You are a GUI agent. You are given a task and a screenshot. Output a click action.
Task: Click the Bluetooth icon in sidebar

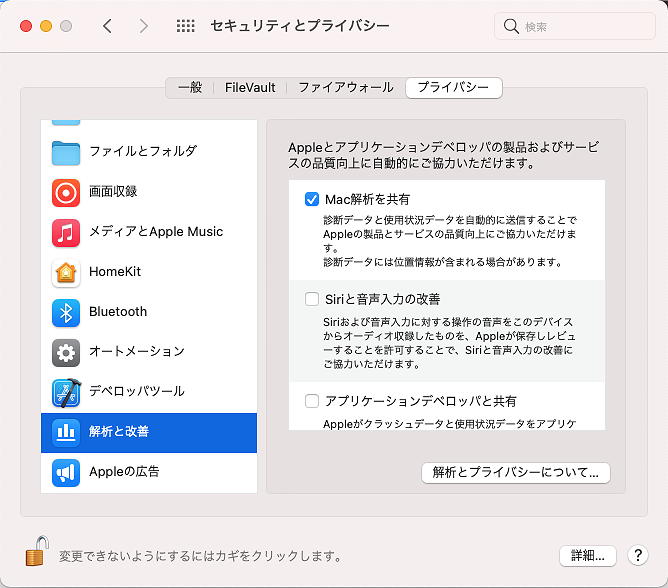(x=66, y=313)
